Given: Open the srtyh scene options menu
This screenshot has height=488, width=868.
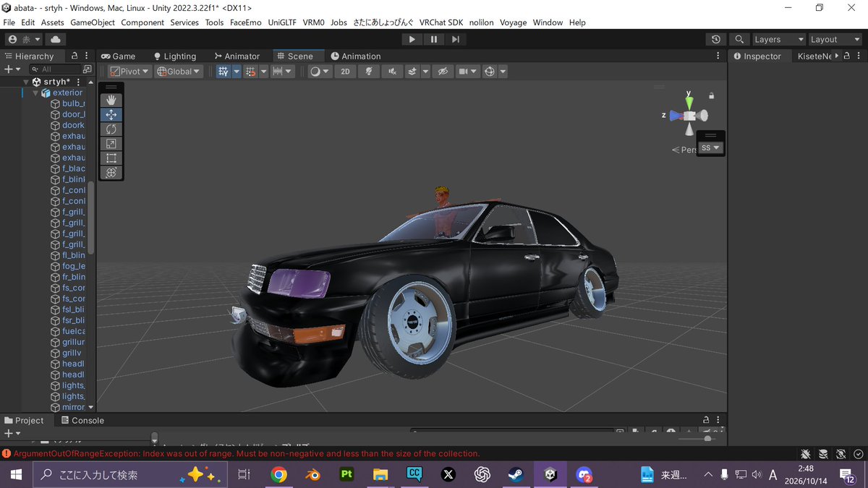Looking at the screenshot, I should coord(79,82).
